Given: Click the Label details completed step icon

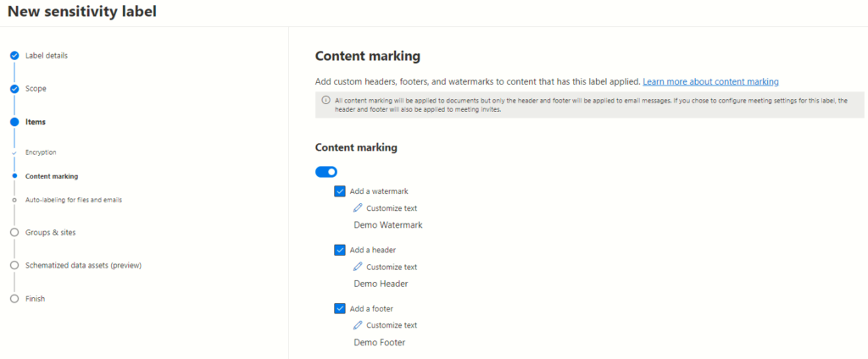Looking at the screenshot, I should point(14,56).
